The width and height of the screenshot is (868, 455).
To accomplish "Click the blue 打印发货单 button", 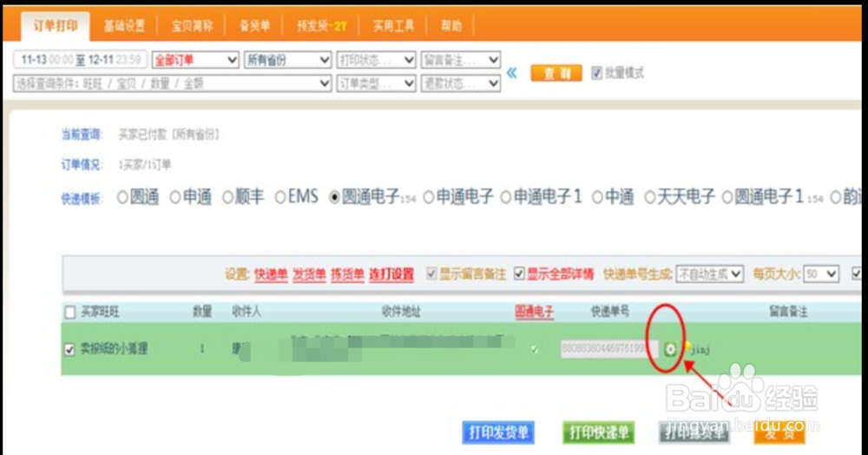I will [x=498, y=432].
